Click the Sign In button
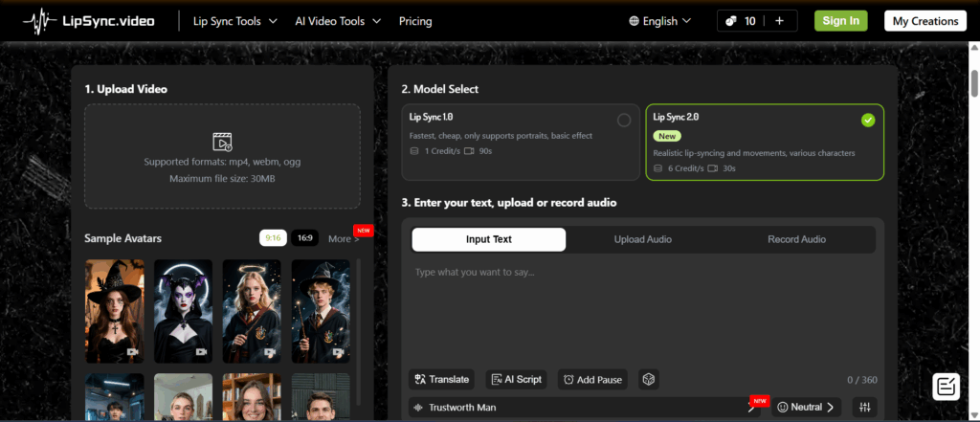980x422 pixels. [840, 21]
